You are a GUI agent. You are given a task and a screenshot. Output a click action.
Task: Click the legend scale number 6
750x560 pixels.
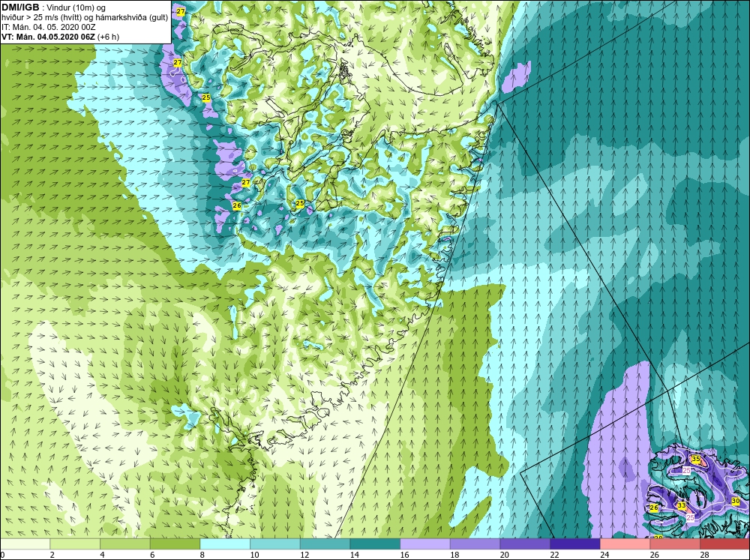(151, 555)
